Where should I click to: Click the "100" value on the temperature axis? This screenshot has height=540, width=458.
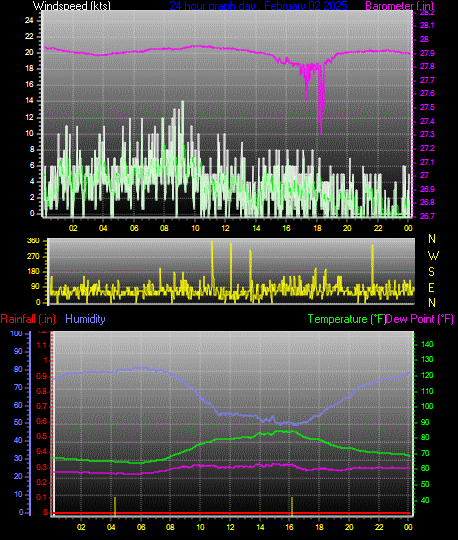tap(427, 406)
